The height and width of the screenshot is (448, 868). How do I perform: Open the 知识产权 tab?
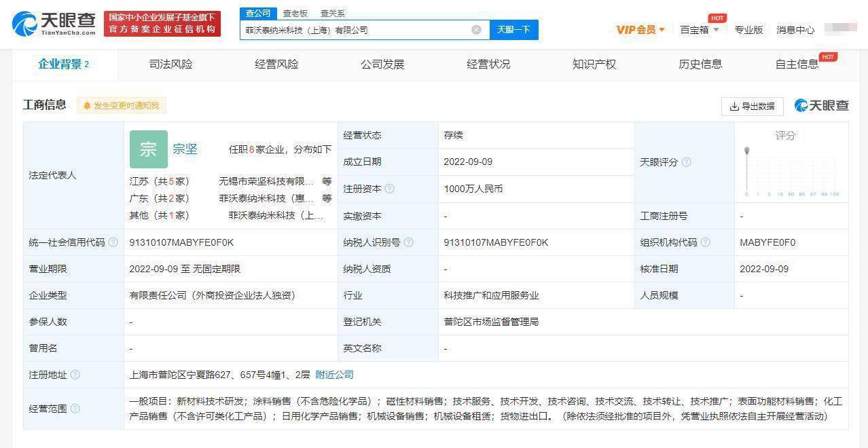tap(593, 64)
